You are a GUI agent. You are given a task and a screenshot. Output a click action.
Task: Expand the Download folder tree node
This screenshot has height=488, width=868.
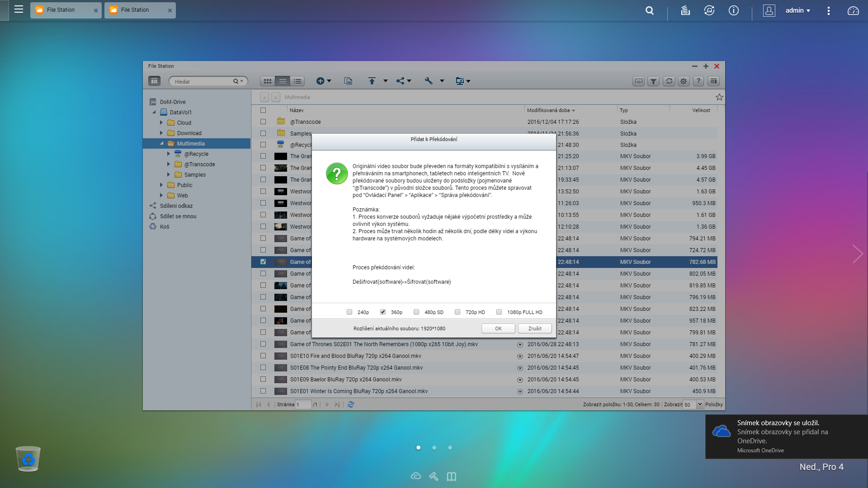[x=161, y=133]
